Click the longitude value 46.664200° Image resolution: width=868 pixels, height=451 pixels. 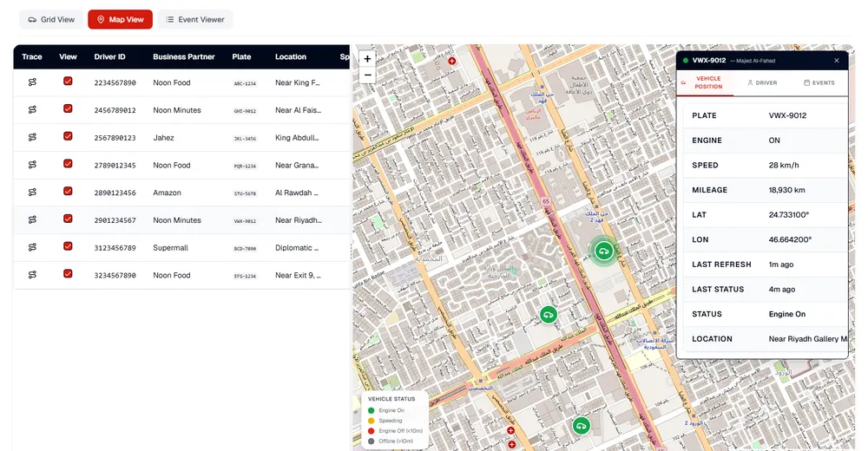[790, 239]
